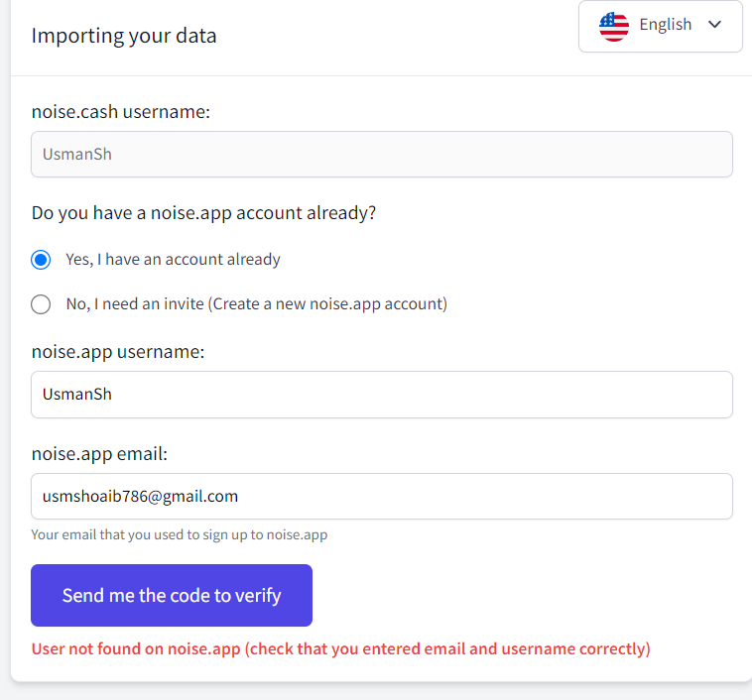Expand the language chevron arrow
752x700 pixels.
pos(714,25)
